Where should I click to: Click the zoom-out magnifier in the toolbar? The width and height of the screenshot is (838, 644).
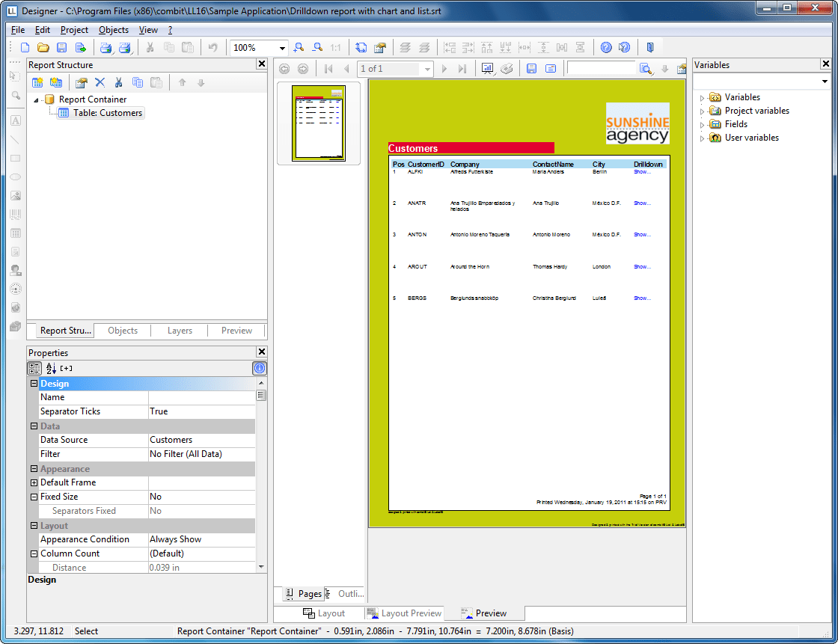[317, 47]
